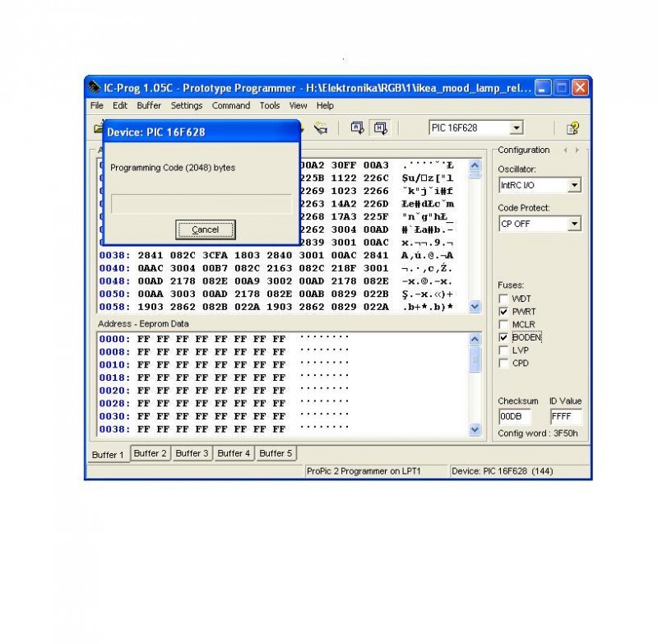Switch to Hex view icon
Screen dimensions: 658x644
coord(381,127)
